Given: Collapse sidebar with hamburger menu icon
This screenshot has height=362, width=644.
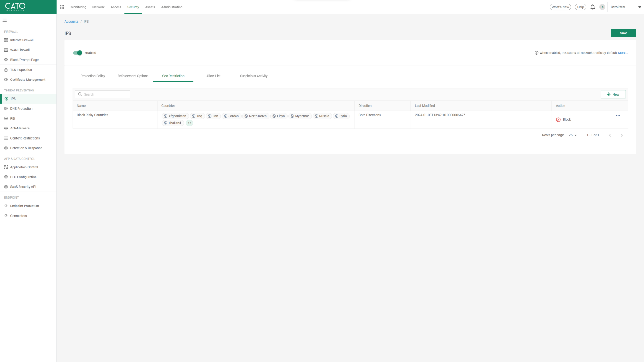Looking at the screenshot, I should tap(4, 20).
